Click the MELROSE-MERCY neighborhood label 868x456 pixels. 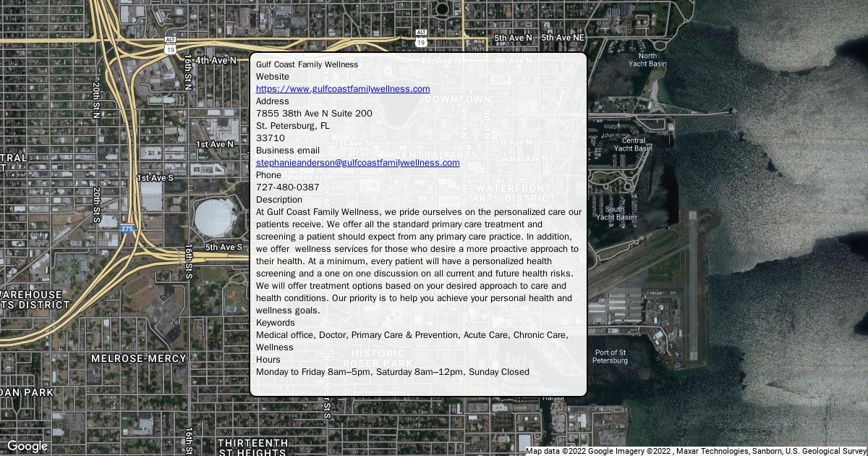tap(139, 358)
